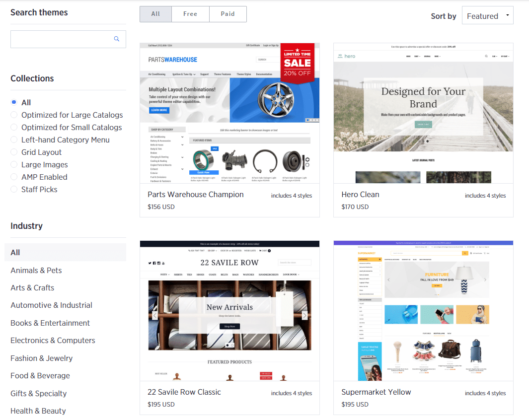
Task: Click the Limited Time Sale 20% off ribbon
Action: tap(297, 63)
